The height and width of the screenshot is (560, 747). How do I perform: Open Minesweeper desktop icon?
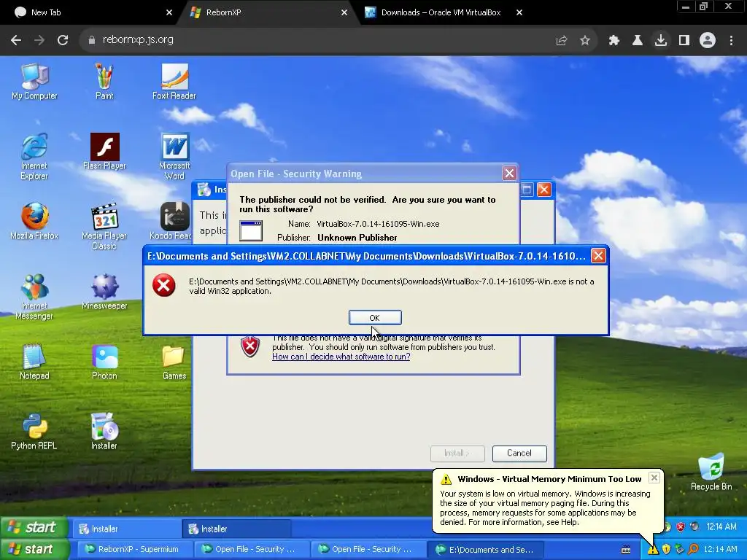tap(104, 292)
